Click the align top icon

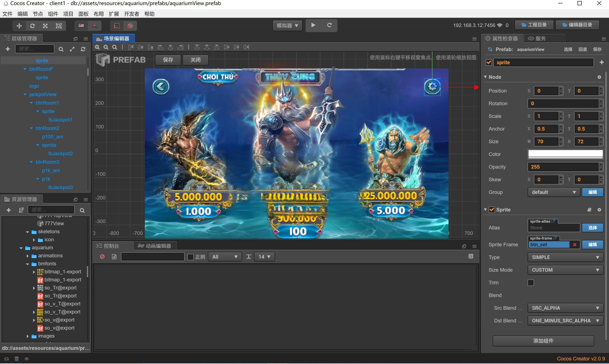click(x=131, y=47)
